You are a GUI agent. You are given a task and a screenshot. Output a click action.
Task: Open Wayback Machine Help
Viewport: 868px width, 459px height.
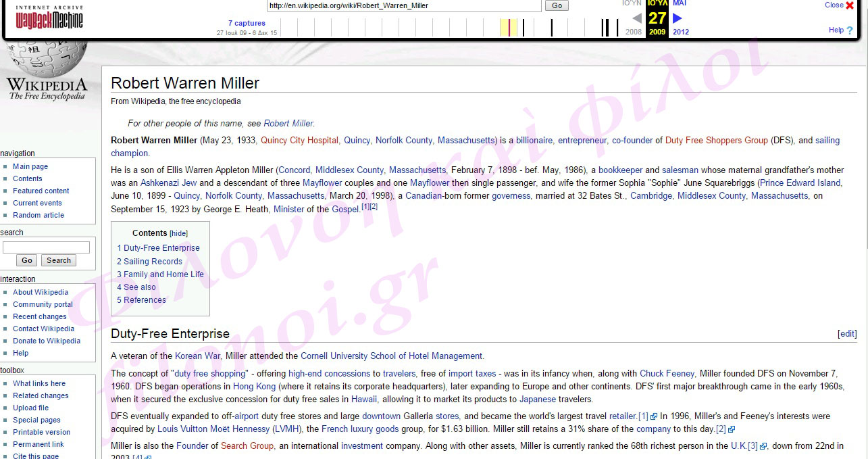click(x=840, y=30)
